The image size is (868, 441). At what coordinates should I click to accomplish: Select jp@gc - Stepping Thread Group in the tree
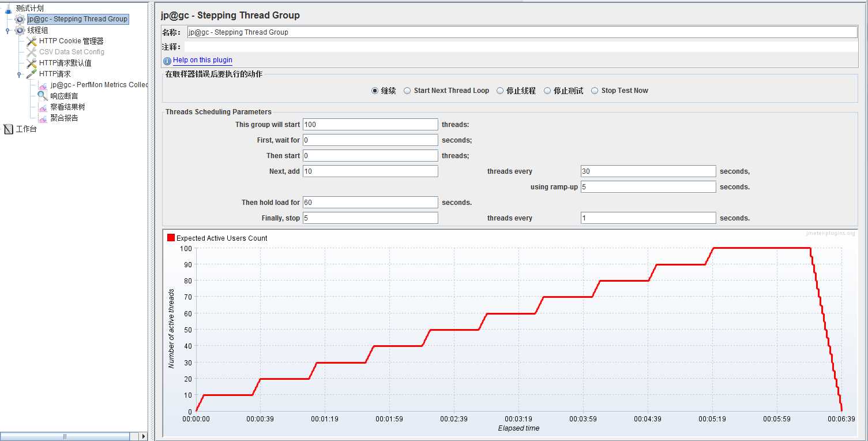point(77,19)
